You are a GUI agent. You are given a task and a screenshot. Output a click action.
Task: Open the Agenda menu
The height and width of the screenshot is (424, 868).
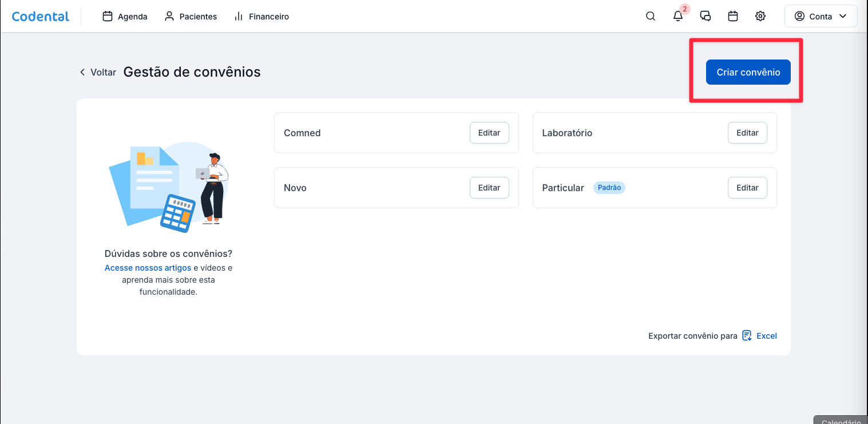point(125,17)
